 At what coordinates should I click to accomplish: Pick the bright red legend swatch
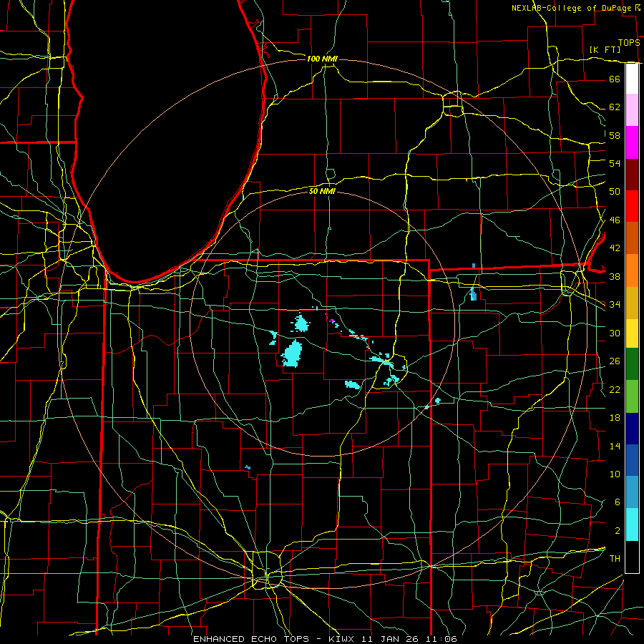632,206
